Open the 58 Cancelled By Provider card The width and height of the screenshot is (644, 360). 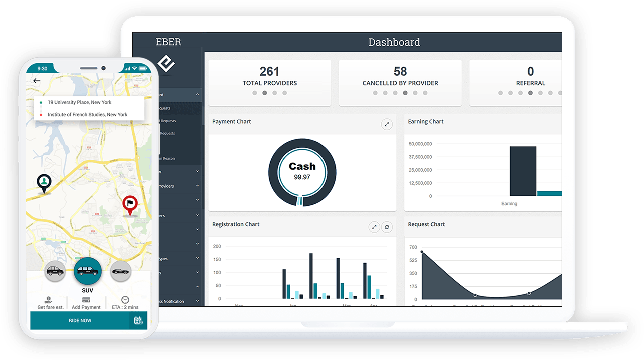tap(400, 83)
